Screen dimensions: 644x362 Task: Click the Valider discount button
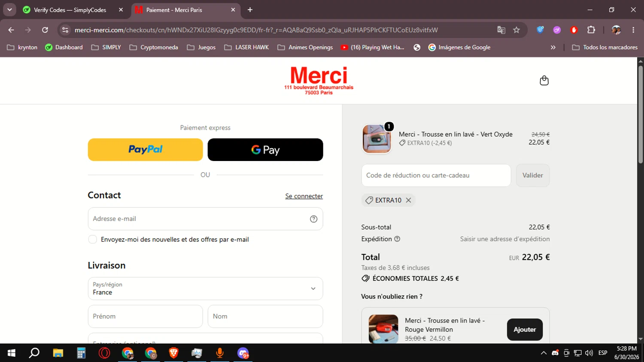pyautogui.click(x=533, y=176)
